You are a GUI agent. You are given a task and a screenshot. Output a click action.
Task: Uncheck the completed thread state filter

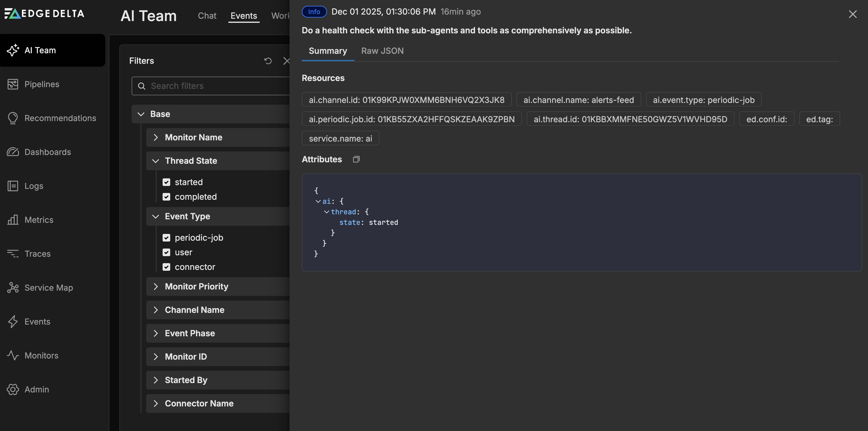(x=166, y=197)
